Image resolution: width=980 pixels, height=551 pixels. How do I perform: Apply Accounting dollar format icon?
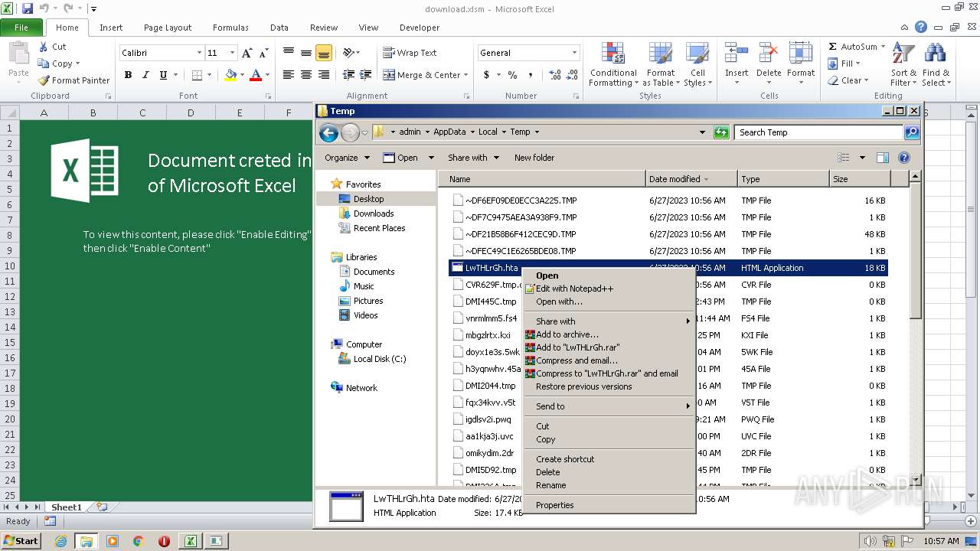coord(486,75)
